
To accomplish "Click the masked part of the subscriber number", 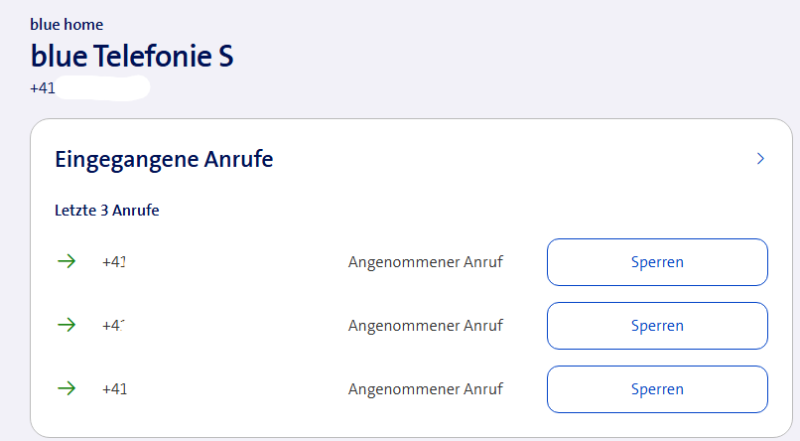I will [103, 88].
